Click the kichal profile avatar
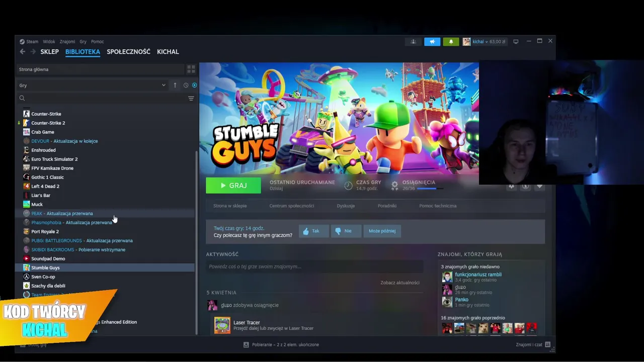This screenshot has height=362, width=644. click(466, 42)
